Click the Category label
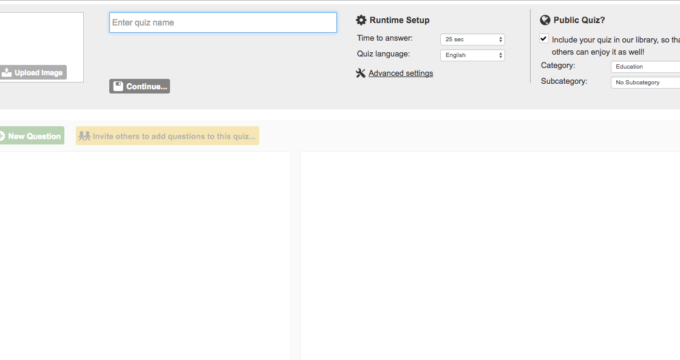 pos(558,65)
